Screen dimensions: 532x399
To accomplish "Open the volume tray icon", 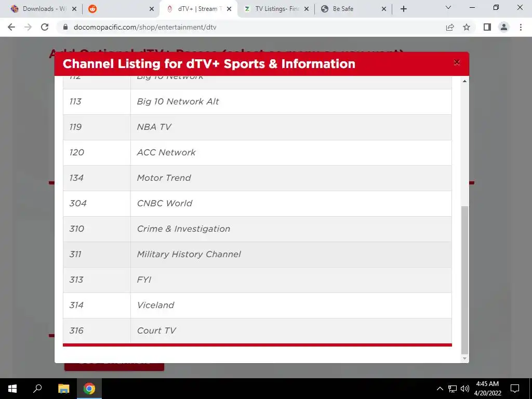I will [465, 389].
